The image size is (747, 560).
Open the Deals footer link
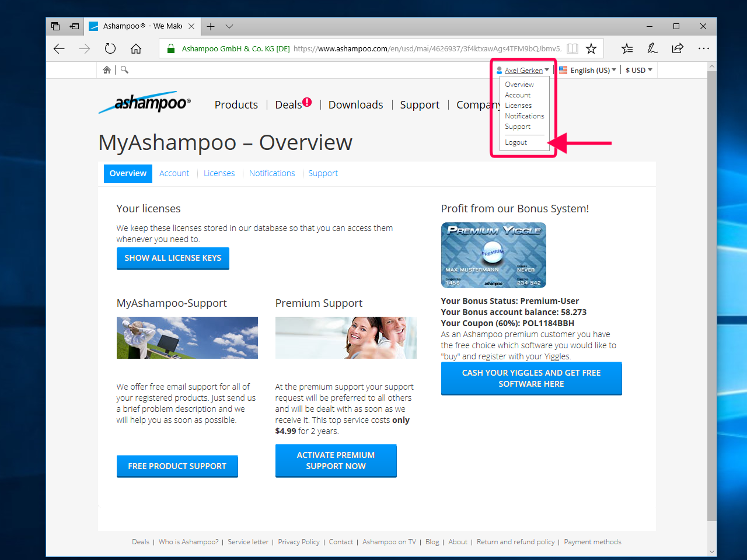(141, 542)
